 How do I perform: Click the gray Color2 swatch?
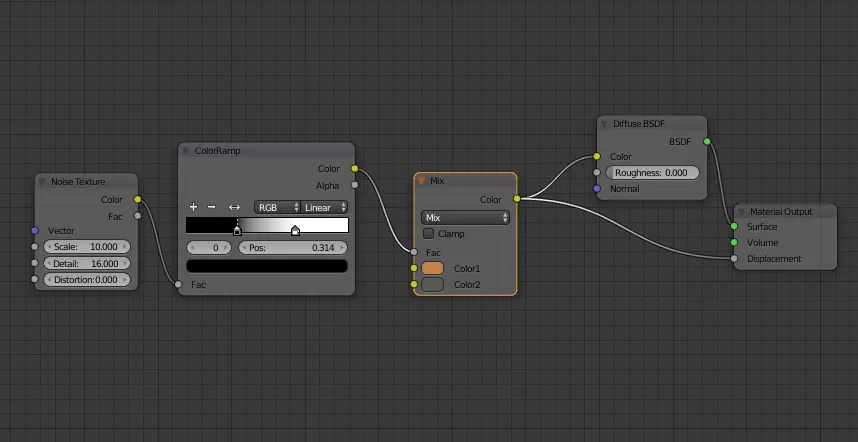(x=432, y=285)
